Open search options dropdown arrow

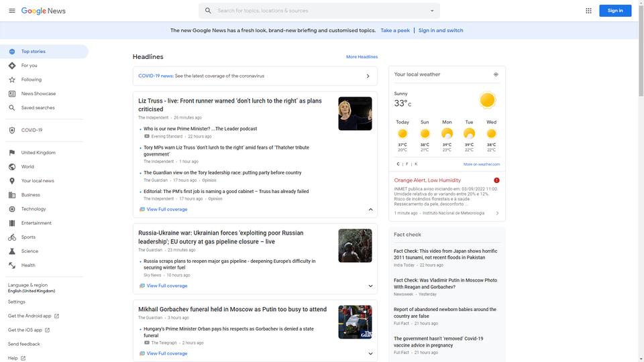(431, 11)
